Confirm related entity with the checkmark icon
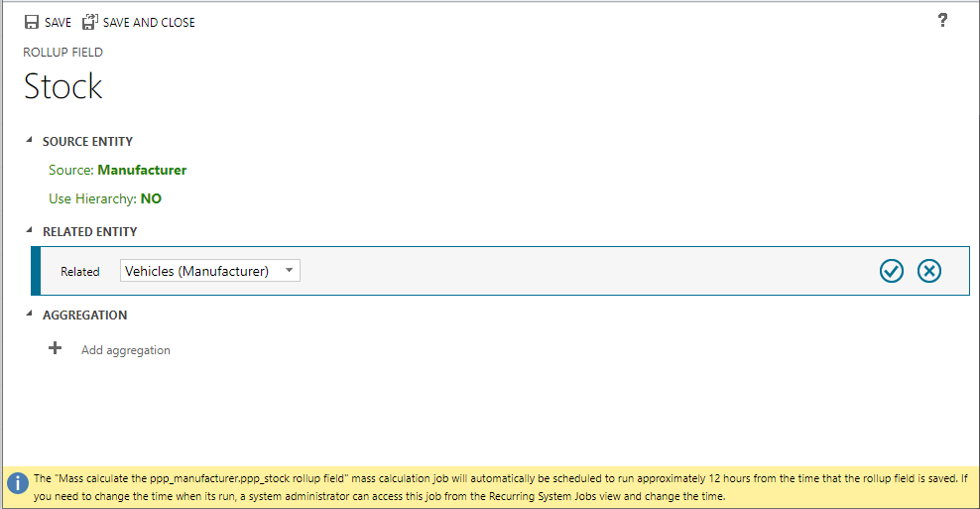 (x=892, y=271)
